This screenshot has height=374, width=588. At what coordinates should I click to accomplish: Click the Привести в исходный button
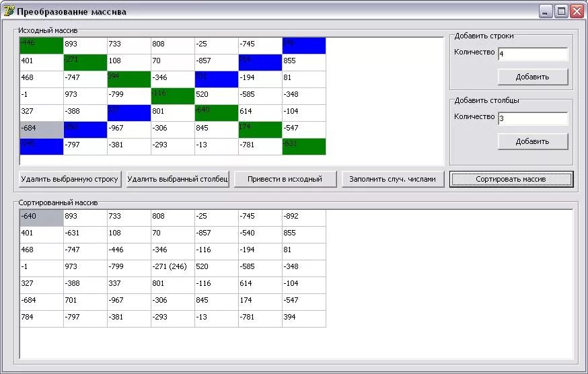pyautogui.click(x=285, y=180)
